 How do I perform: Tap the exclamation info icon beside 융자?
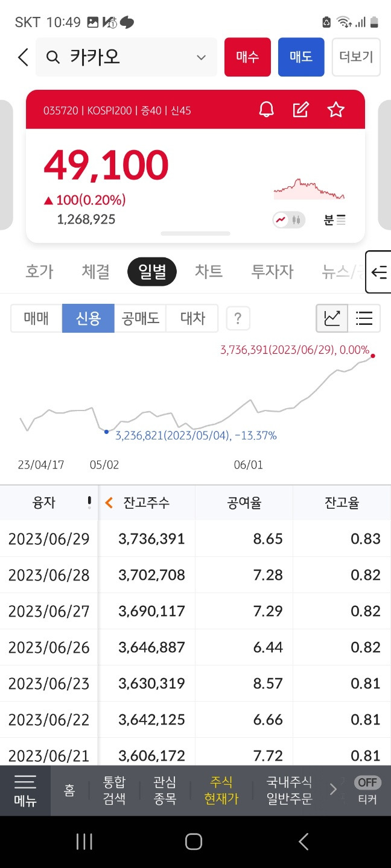point(89,503)
